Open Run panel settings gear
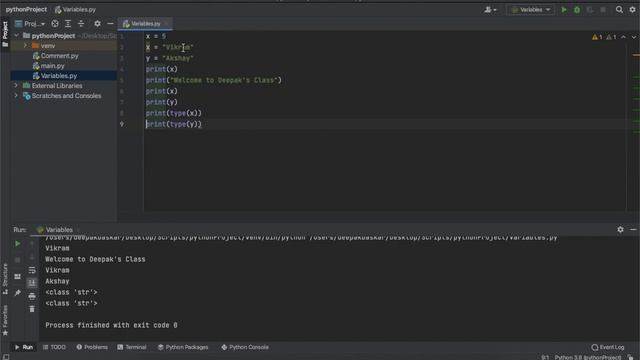Image resolution: width=640 pixels, height=360 pixels. click(620, 229)
